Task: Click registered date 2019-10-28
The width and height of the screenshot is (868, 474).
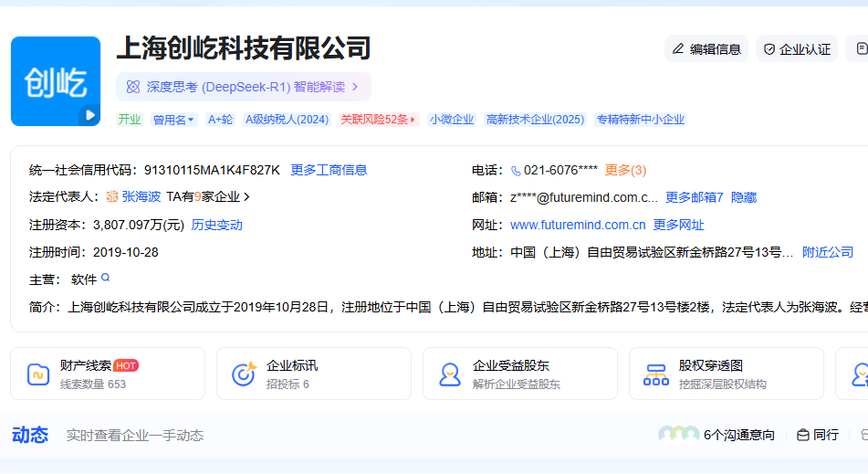Action: coord(126,252)
